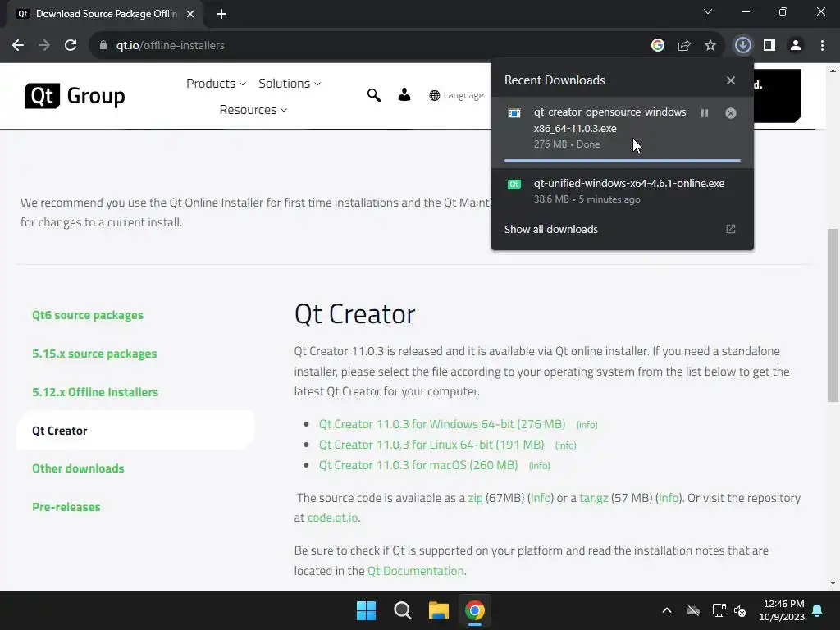Expand the Resources menu
Viewport: 840px width, 630px height.
click(253, 110)
